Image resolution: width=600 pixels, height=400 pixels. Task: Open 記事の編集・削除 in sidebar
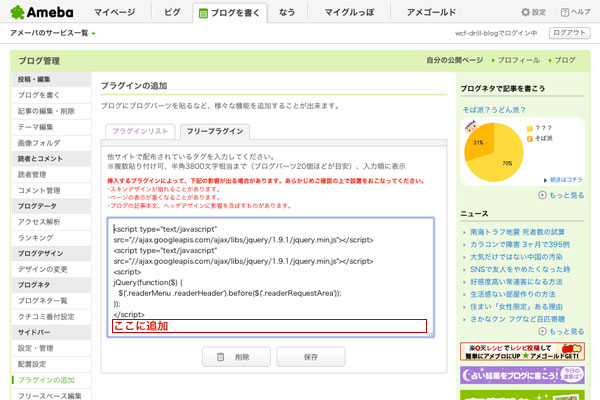[51, 111]
